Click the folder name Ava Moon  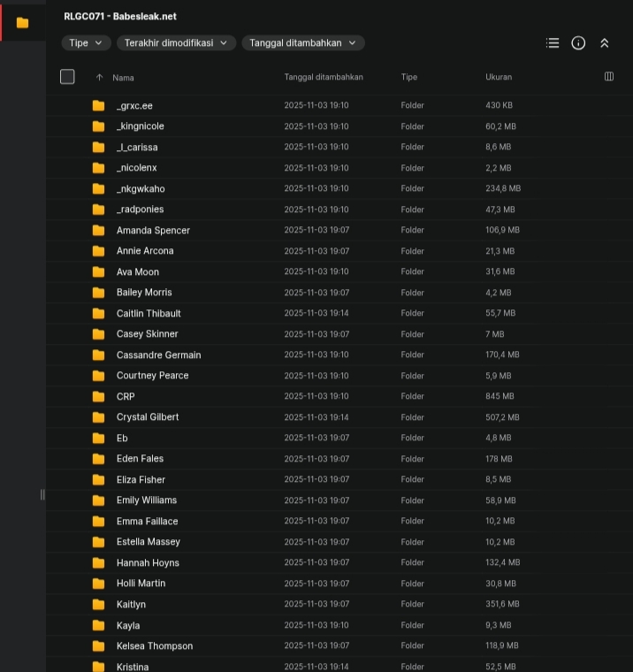138,271
